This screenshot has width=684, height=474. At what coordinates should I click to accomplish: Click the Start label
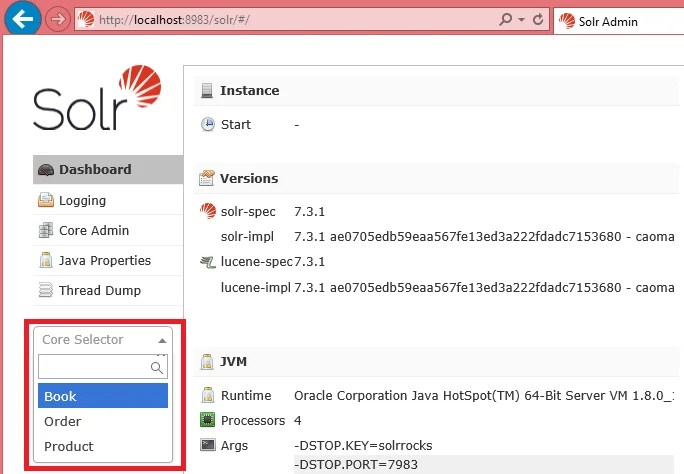tap(236, 125)
